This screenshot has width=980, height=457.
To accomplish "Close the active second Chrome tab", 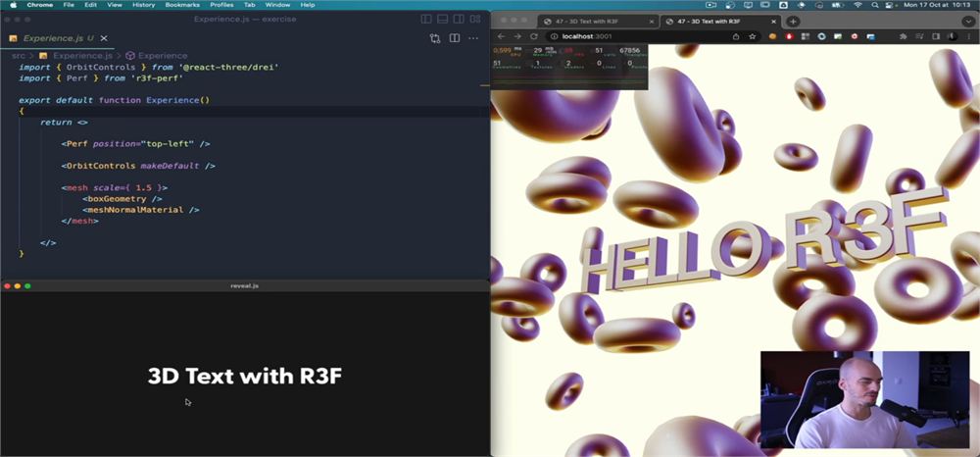I will point(773,22).
